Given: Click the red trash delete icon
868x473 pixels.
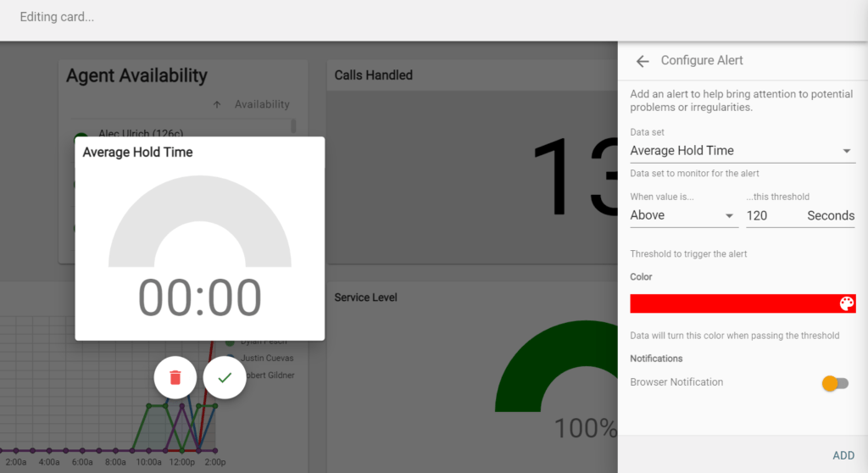Looking at the screenshot, I should tap(175, 377).
